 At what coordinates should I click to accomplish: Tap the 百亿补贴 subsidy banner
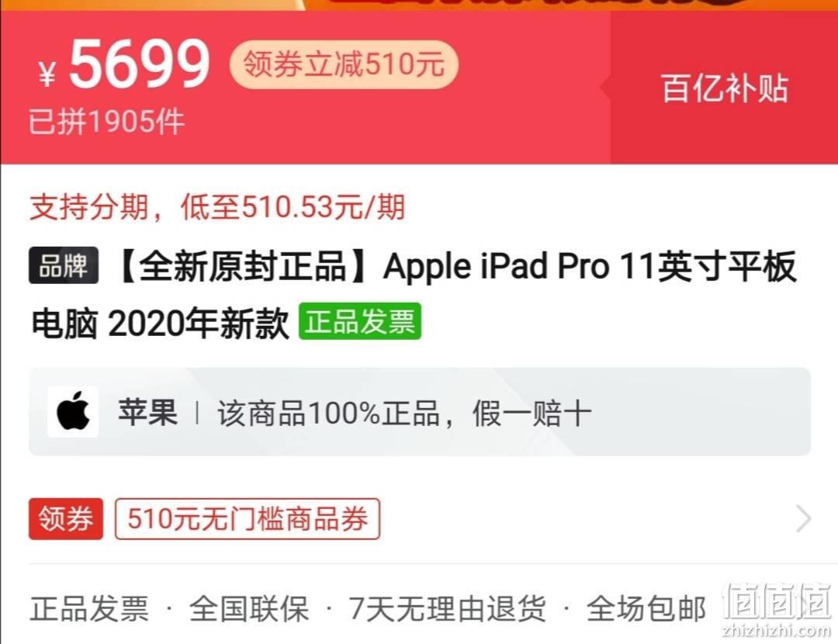tap(724, 88)
